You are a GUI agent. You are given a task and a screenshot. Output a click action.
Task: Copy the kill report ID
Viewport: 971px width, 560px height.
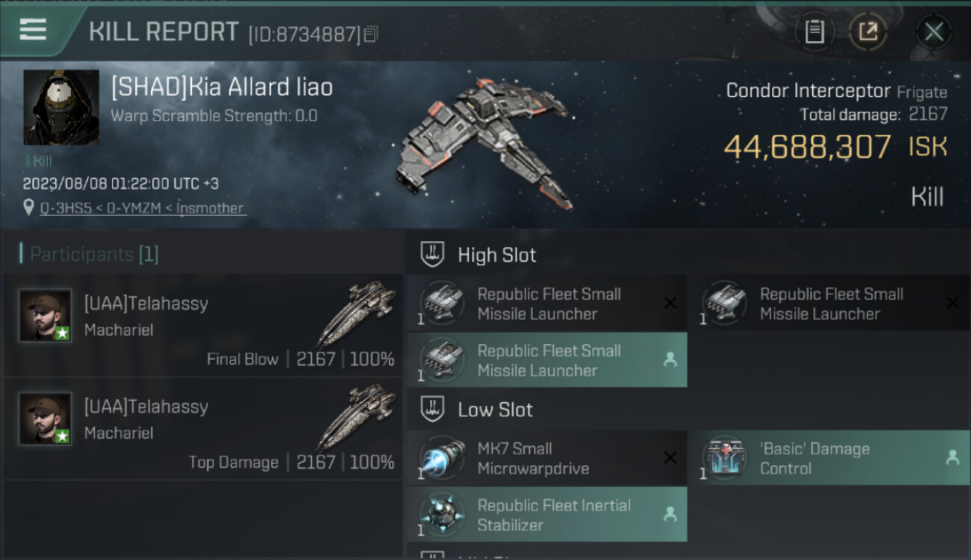(371, 34)
